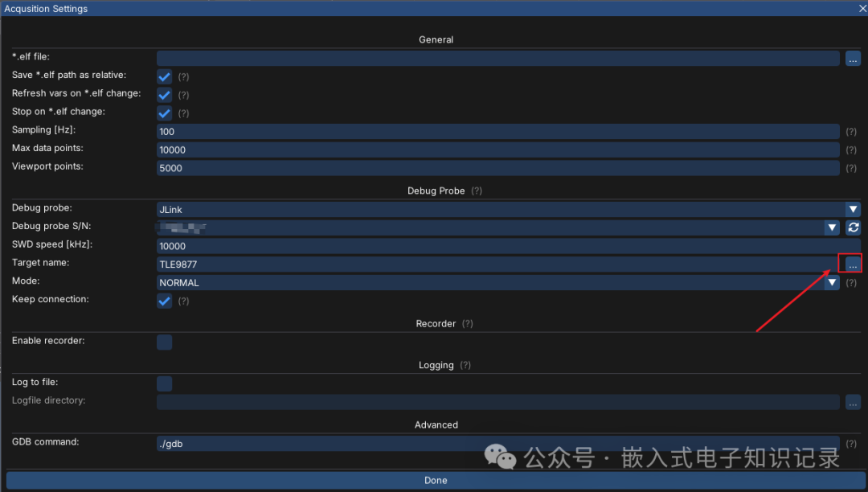Viewport: 868px width, 492px height.
Task: Enable the recorder checkbox
Action: (x=165, y=342)
